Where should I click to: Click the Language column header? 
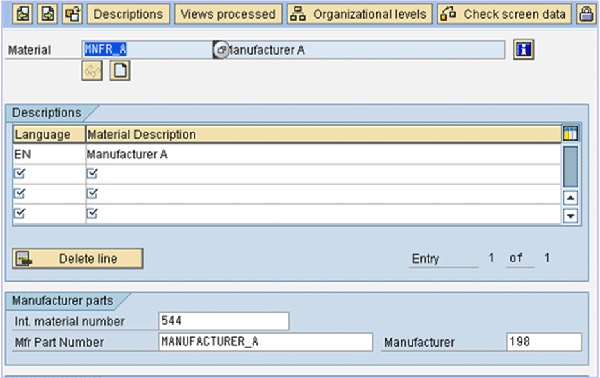coord(49,134)
